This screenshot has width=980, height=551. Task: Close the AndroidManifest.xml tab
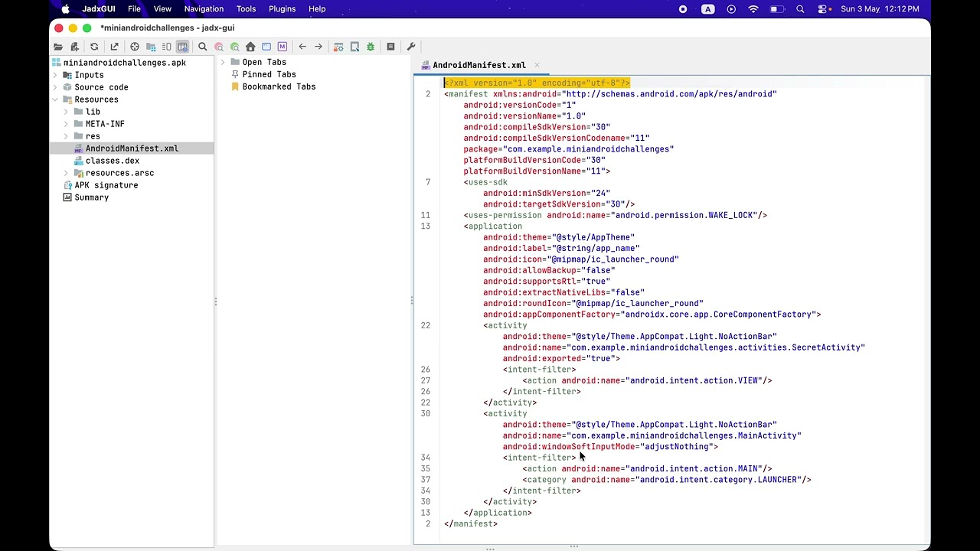pos(537,65)
